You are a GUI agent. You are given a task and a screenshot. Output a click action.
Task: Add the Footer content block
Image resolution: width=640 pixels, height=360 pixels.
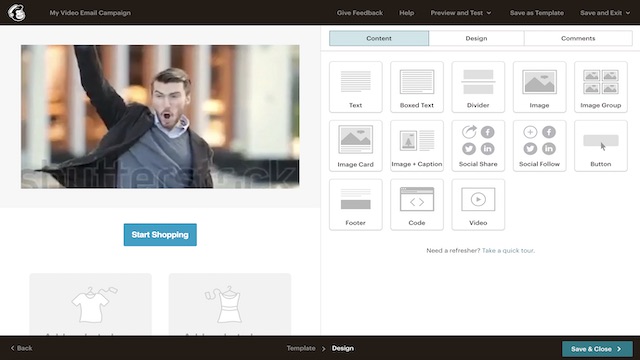(x=356, y=204)
